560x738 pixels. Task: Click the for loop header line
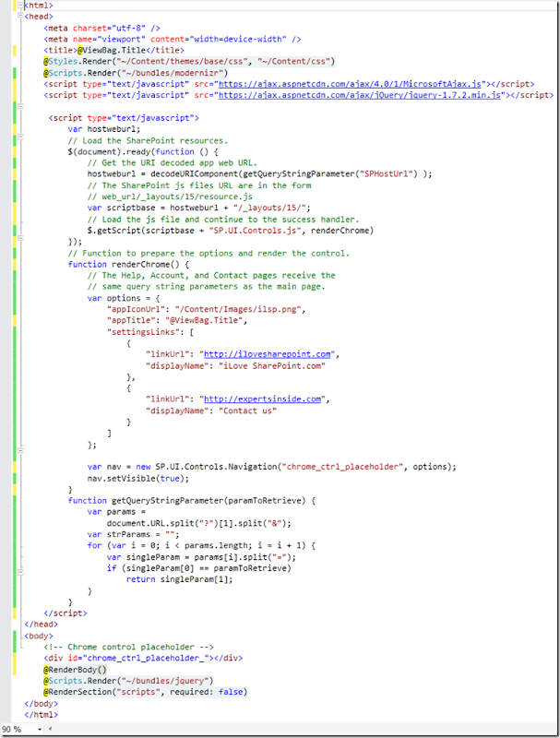pyautogui.click(x=201, y=546)
